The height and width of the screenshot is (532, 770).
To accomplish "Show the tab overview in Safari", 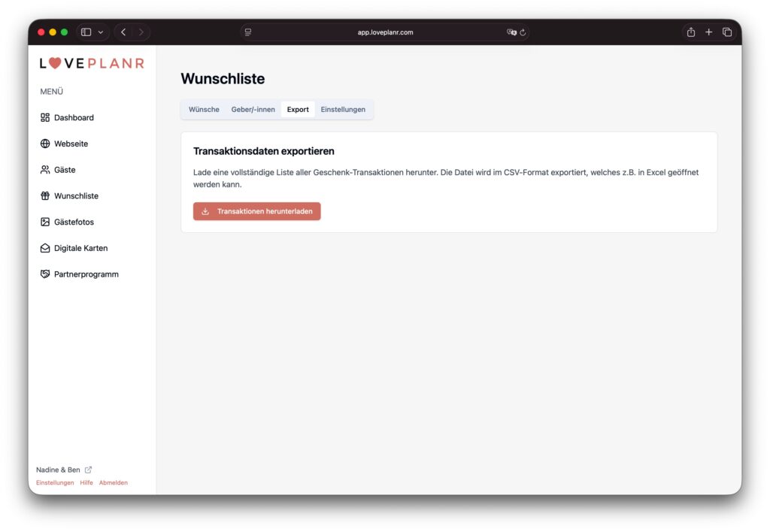I will pyautogui.click(x=727, y=32).
